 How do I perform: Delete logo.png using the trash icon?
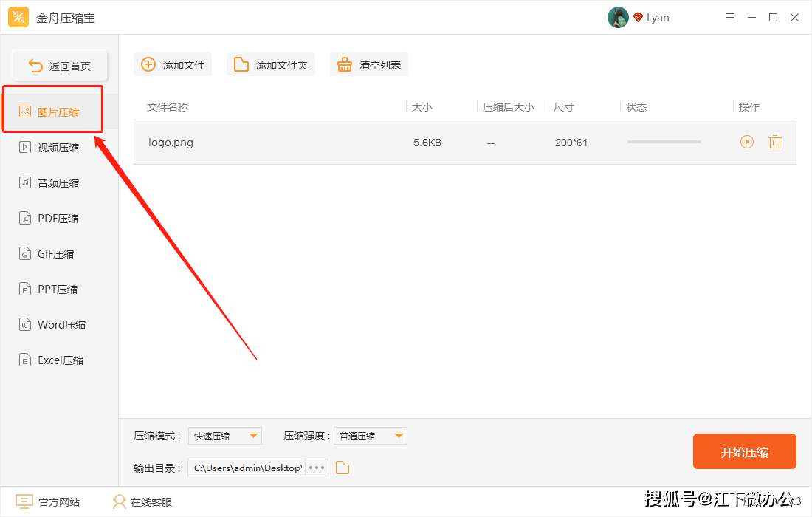pos(774,142)
